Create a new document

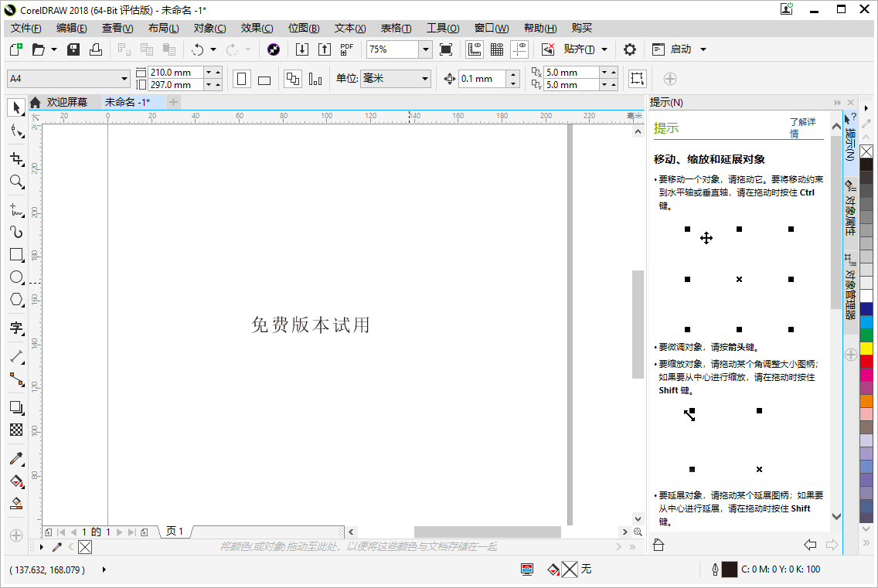(x=15, y=49)
